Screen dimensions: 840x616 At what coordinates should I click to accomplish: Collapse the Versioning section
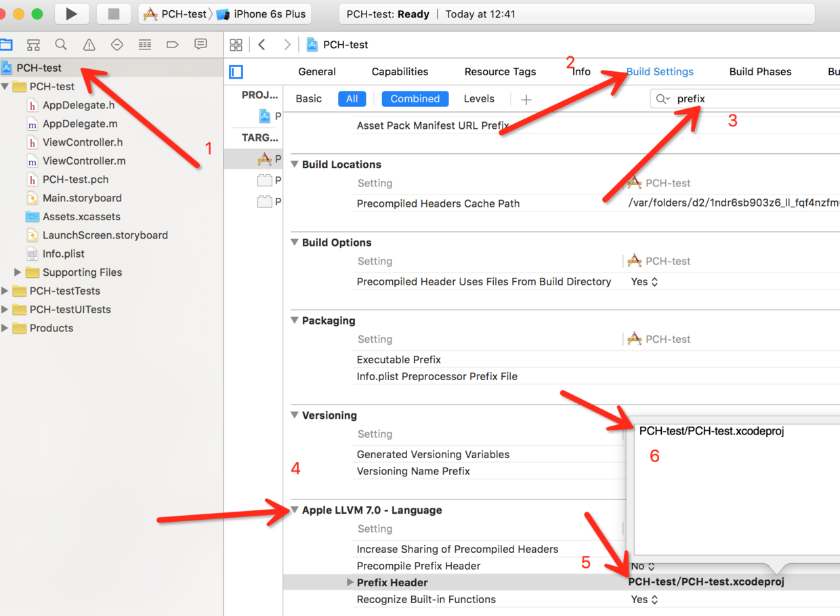[x=295, y=415]
